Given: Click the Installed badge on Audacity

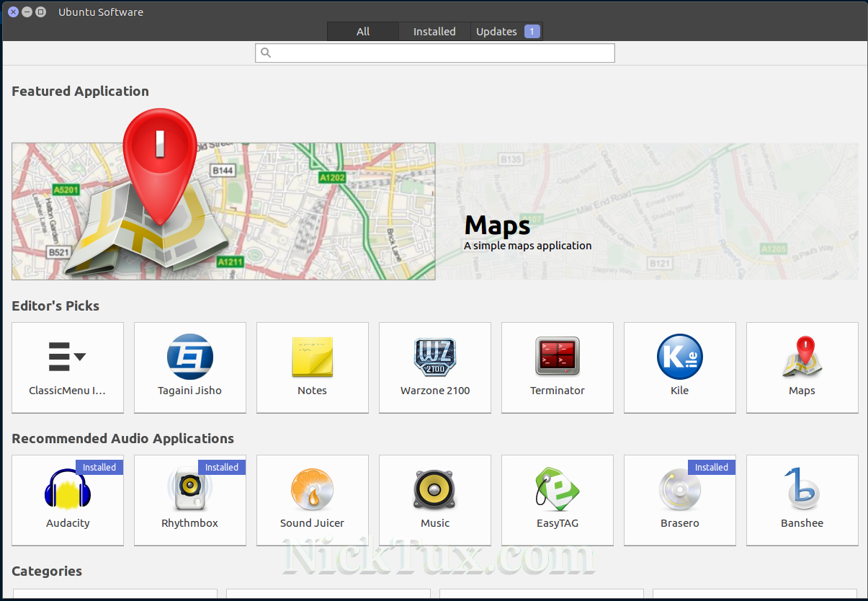Looking at the screenshot, I should point(99,468).
